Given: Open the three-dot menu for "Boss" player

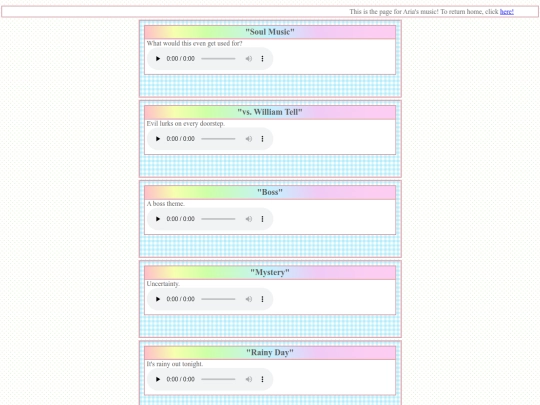Looking at the screenshot, I should [262, 219].
